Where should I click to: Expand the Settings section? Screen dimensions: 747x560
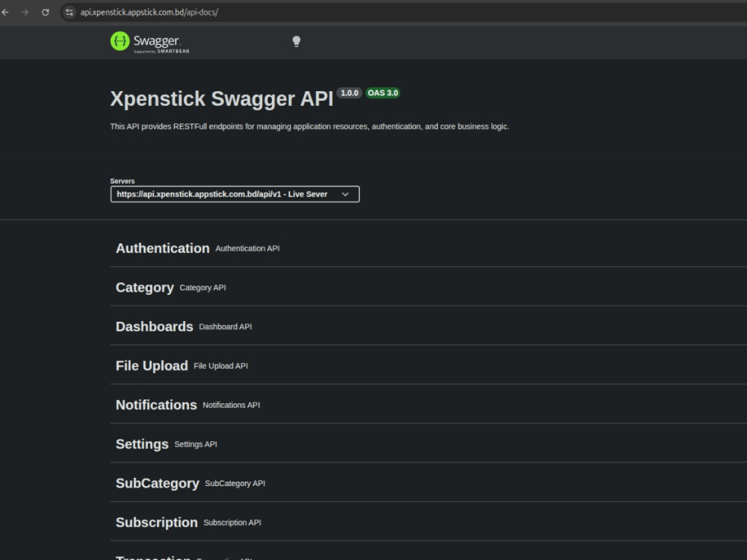coord(429,444)
